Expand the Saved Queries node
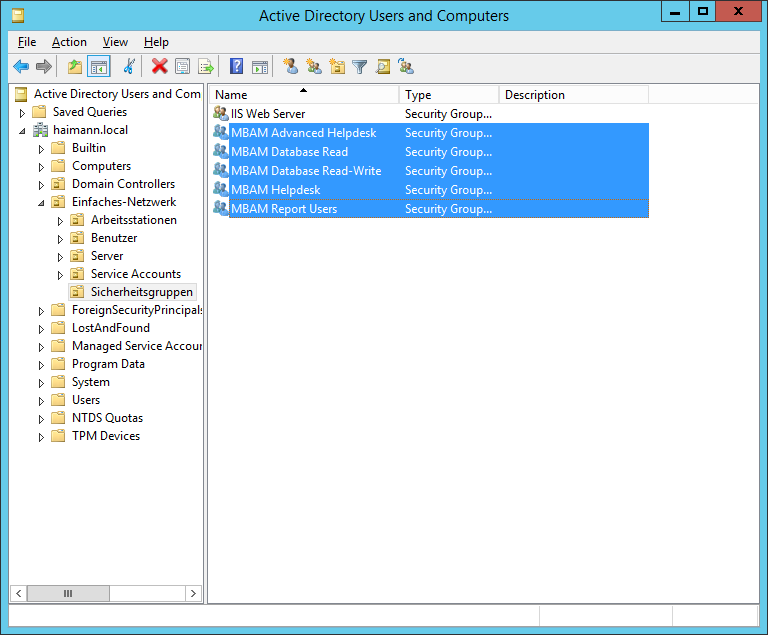Viewport: 768px width, 635px height. (22, 113)
